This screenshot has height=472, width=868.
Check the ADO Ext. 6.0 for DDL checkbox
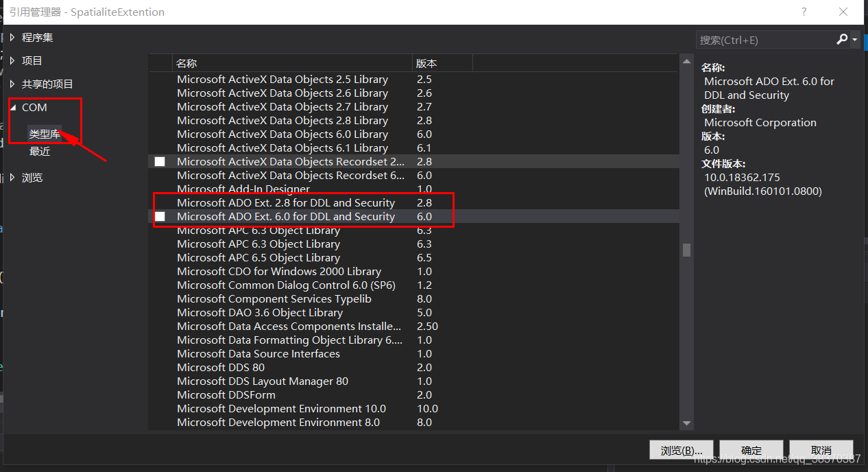160,217
